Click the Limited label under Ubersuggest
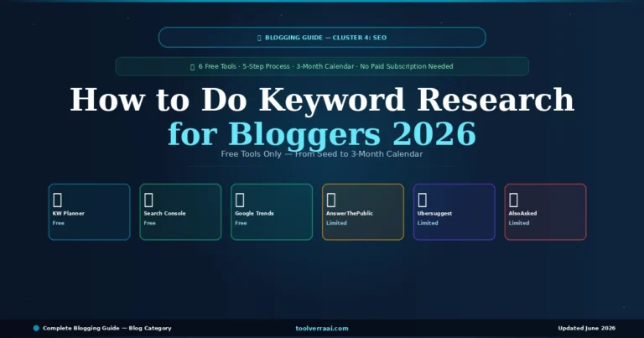 428,223
